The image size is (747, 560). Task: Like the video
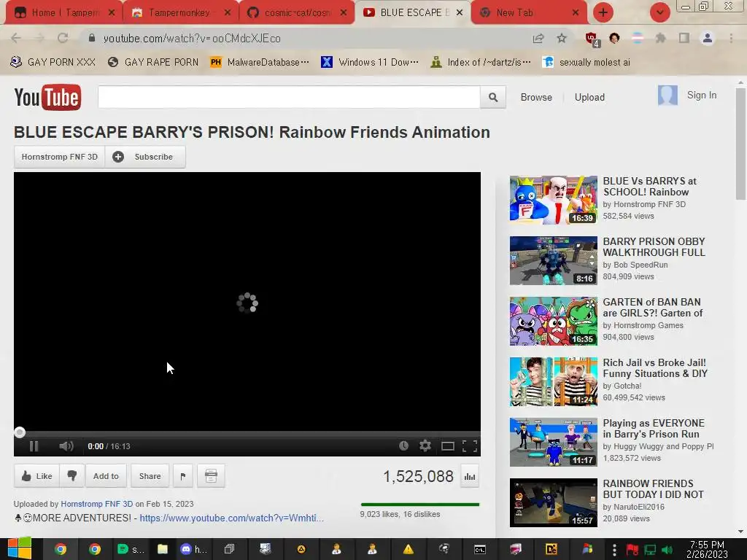[x=36, y=475]
